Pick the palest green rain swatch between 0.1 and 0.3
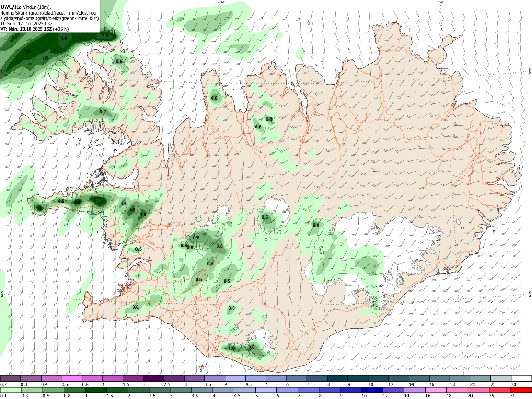 (x=11, y=390)
